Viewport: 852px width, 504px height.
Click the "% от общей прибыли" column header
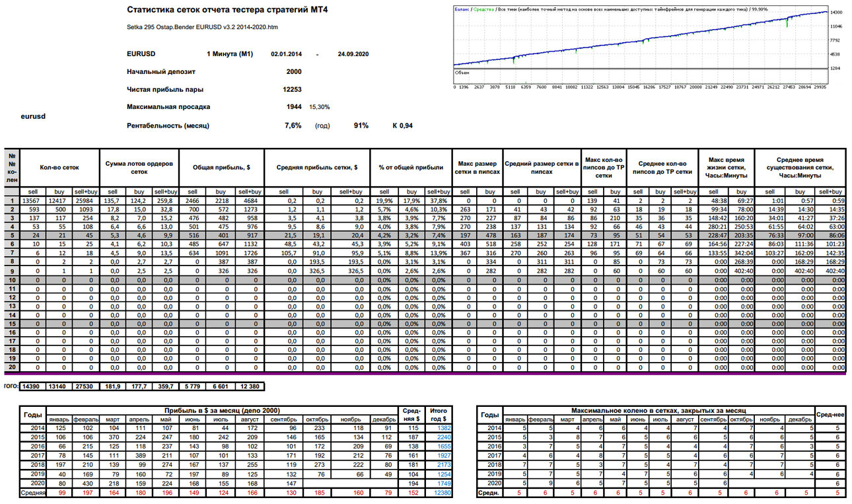[x=409, y=168]
